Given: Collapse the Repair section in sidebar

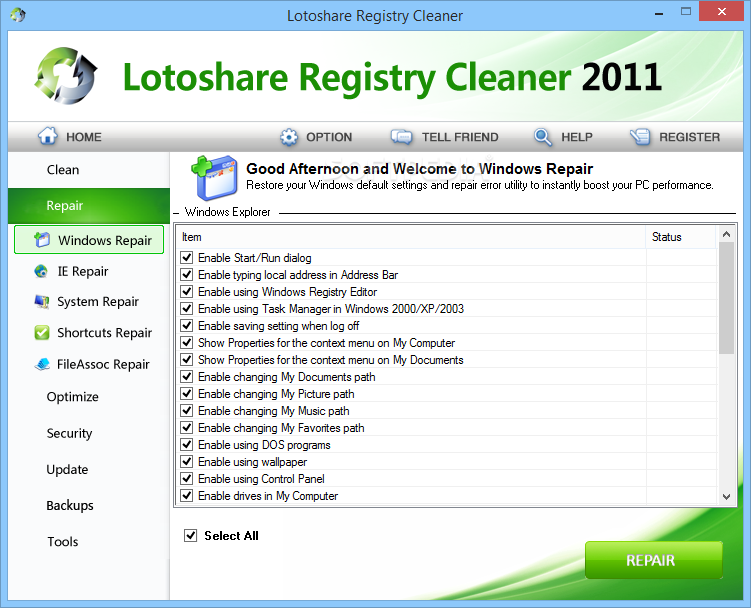Looking at the screenshot, I should click(x=89, y=206).
